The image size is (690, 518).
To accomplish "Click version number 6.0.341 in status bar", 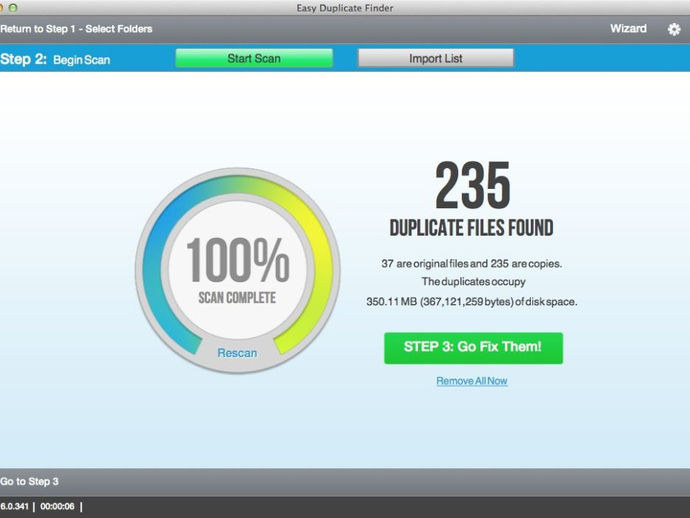I will point(14,506).
